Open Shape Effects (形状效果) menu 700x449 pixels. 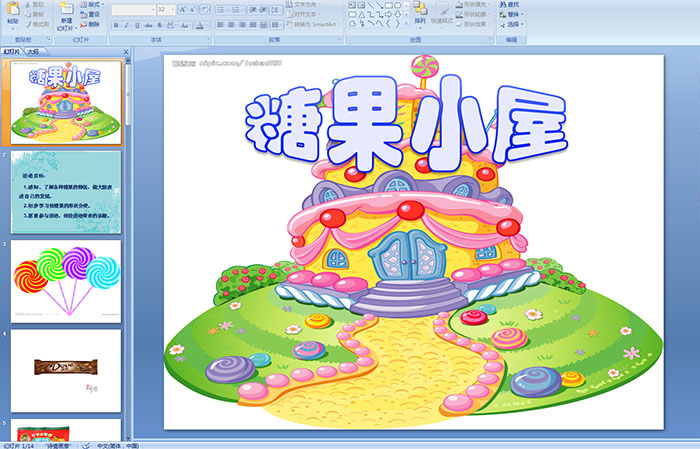pyautogui.click(x=472, y=24)
